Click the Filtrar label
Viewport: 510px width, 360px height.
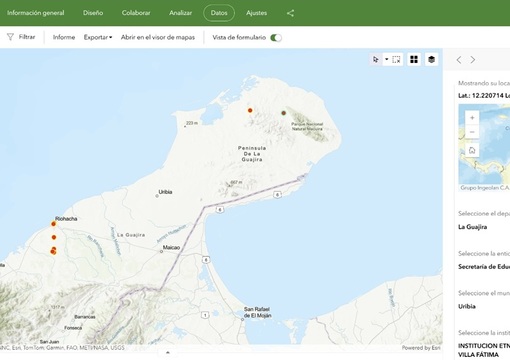pyautogui.click(x=27, y=37)
